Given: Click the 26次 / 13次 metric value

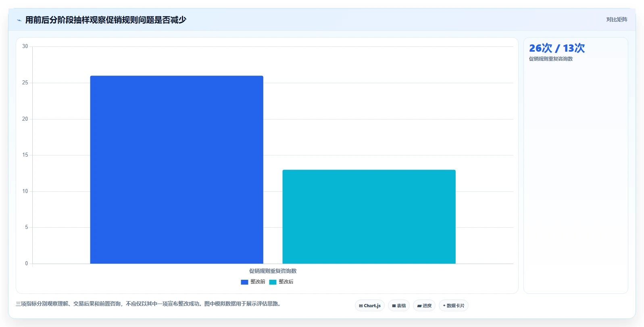Looking at the screenshot, I should 557,48.
